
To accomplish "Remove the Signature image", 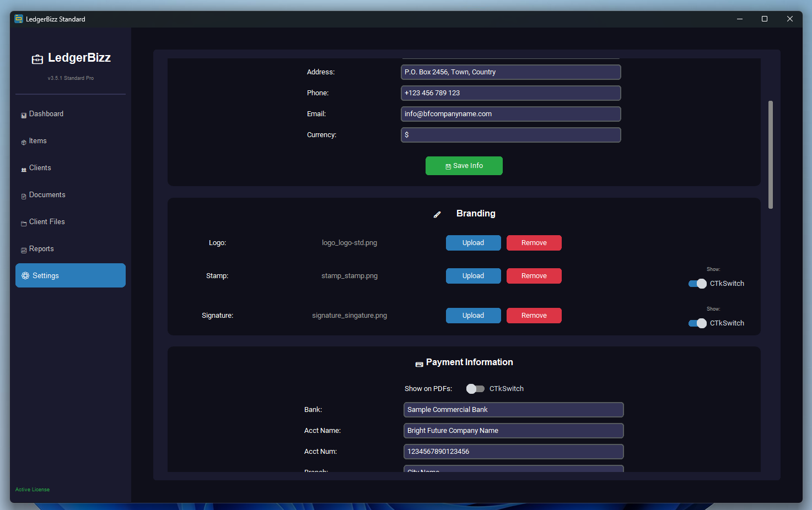I will click(534, 316).
